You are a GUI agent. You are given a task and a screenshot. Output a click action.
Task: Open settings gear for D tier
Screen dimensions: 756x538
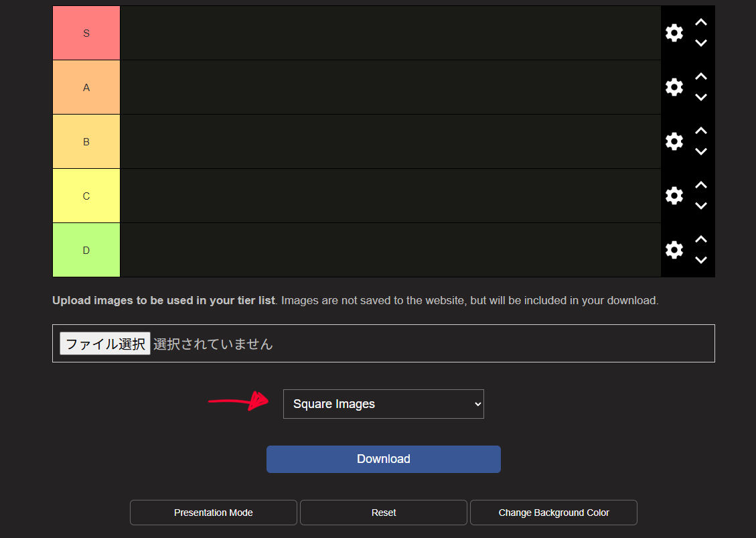tap(674, 250)
